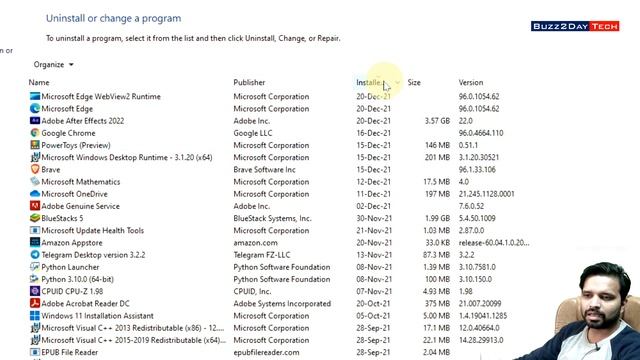The height and width of the screenshot is (360, 640).
Task: Click the 1.99 GB size value
Action: 437,218
